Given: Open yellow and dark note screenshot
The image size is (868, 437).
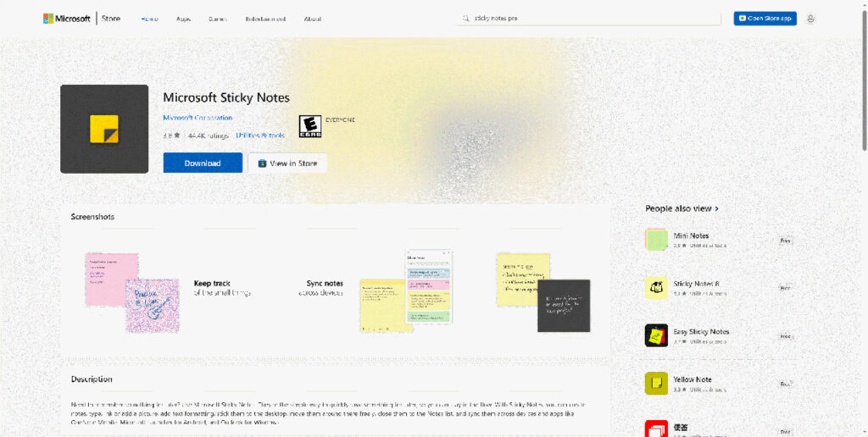Looking at the screenshot, I should [x=543, y=292].
